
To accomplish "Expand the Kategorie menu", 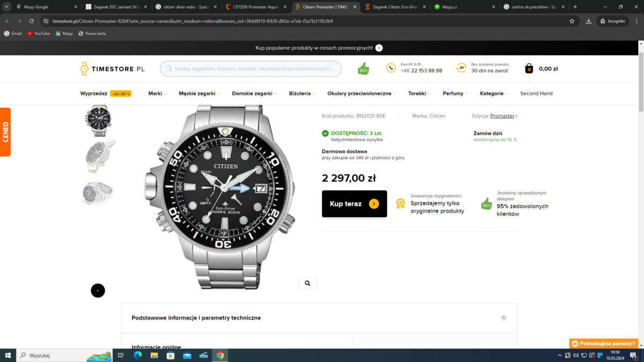I will point(494,93).
